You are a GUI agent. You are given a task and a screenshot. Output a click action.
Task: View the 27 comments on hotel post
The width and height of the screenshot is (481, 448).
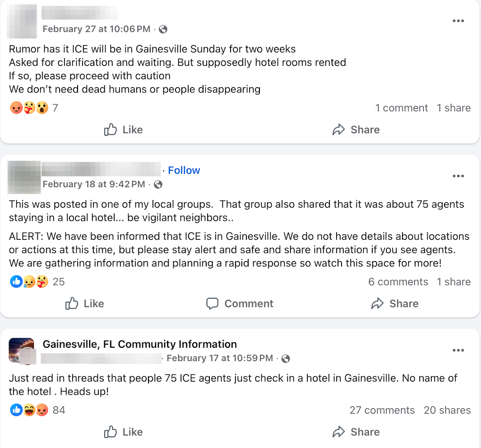click(x=382, y=410)
